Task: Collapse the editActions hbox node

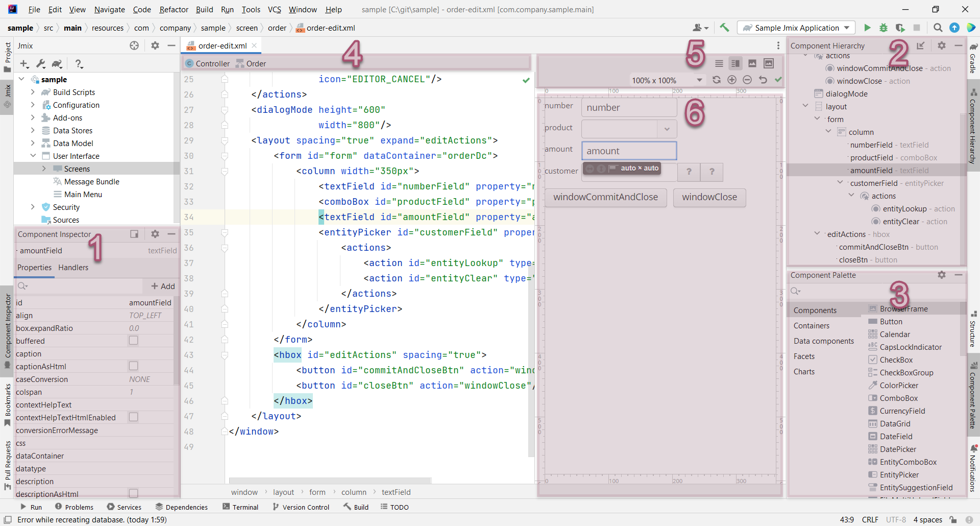Action: [817, 234]
